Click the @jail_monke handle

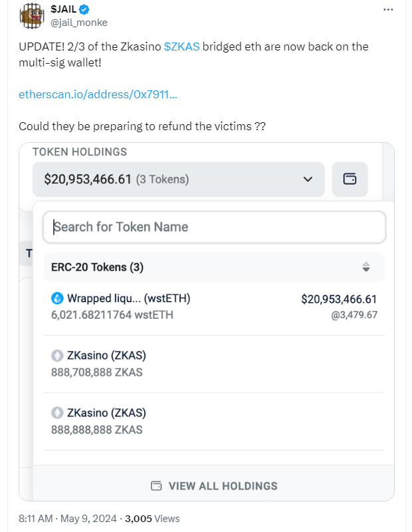(78, 23)
